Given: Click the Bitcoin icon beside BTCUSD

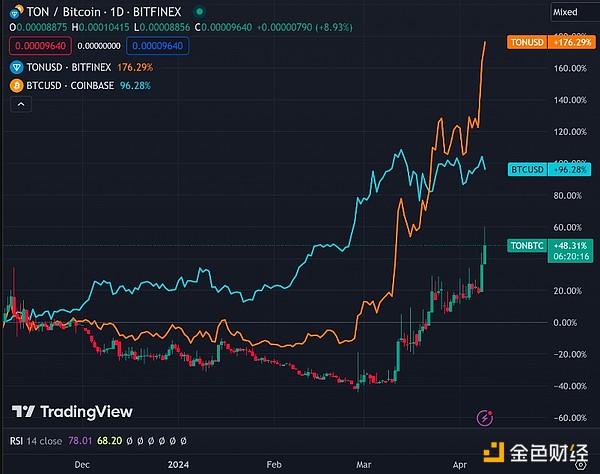Looking at the screenshot, I should pyautogui.click(x=14, y=84).
